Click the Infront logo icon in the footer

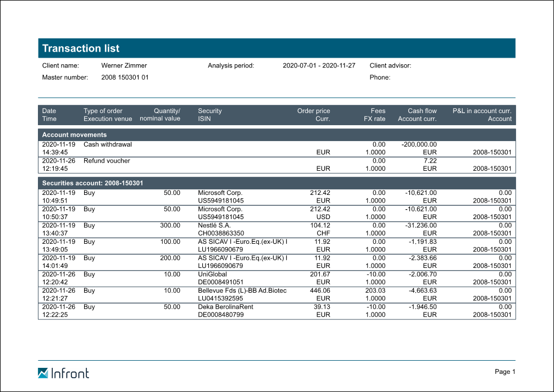pos(43,373)
